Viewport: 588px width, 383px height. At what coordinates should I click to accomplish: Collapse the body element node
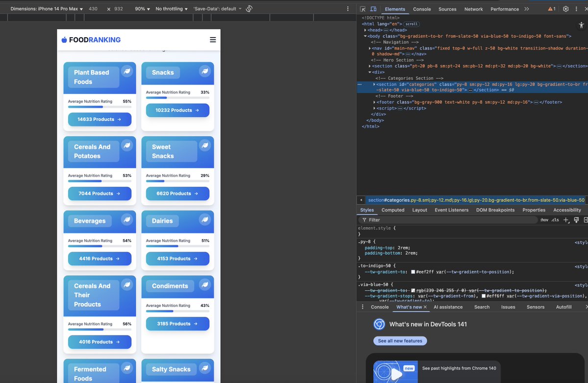click(x=366, y=36)
